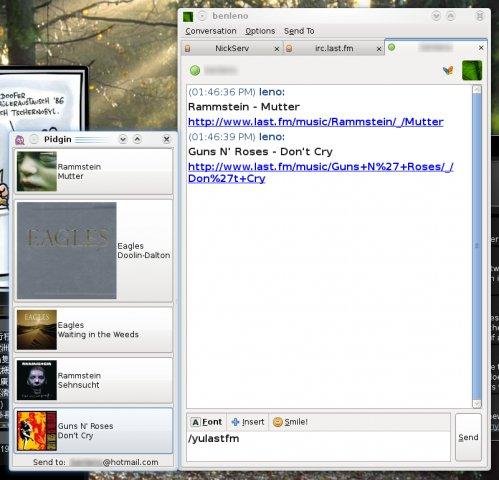Open the Options menu

(260, 31)
